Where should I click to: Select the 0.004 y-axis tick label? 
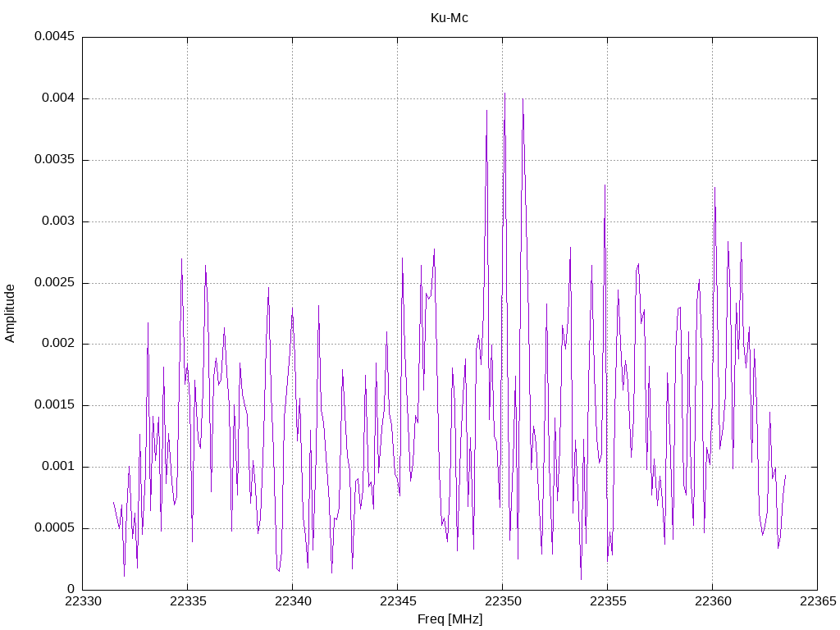pos(58,98)
